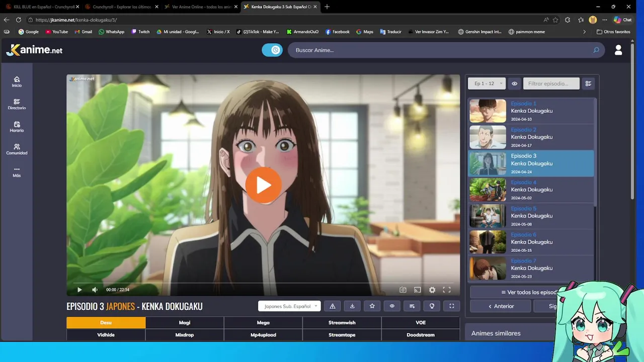Add to favorites with star icon
Screen dimensions: 644x362
(372, 306)
